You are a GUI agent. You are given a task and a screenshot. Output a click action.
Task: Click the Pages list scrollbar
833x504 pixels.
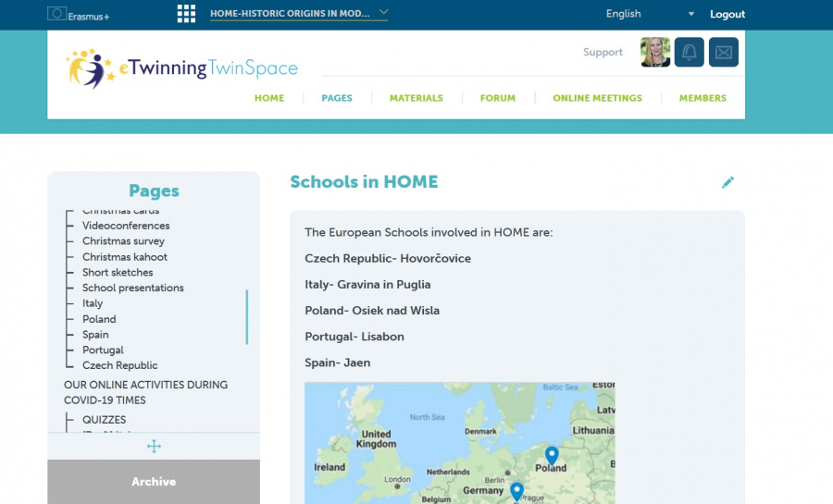pyautogui.click(x=247, y=317)
